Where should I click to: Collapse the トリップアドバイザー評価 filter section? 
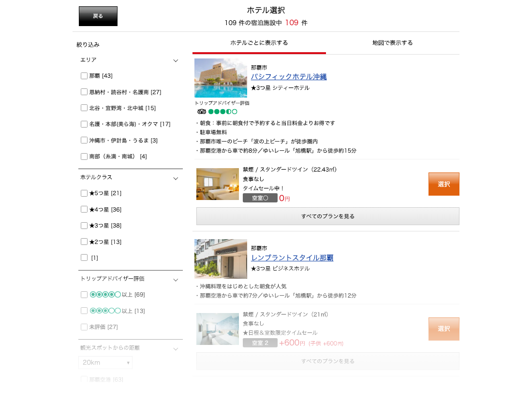176,280
